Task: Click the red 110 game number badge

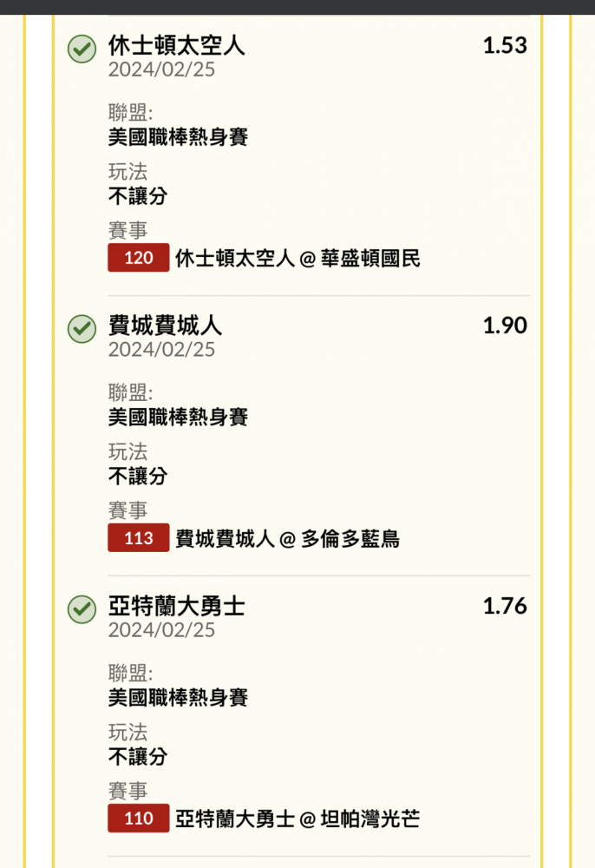Action: pos(138,819)
